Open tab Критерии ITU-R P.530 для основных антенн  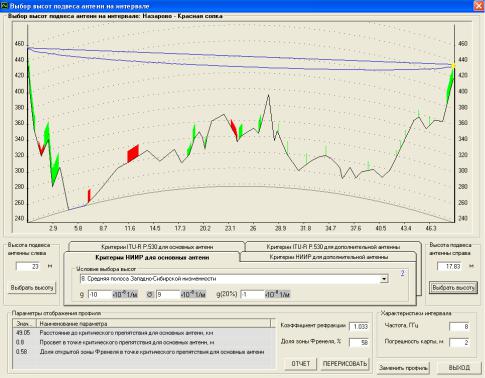[157, 247]
